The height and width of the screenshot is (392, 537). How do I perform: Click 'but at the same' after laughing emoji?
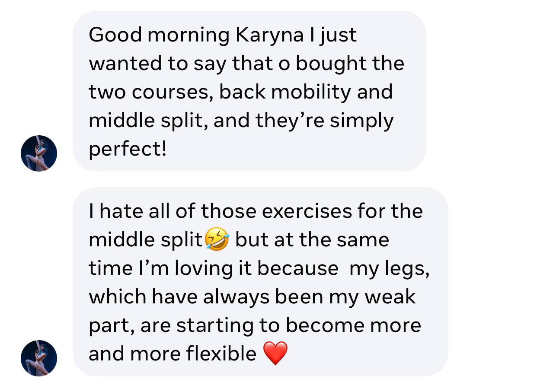coord(312,240)
